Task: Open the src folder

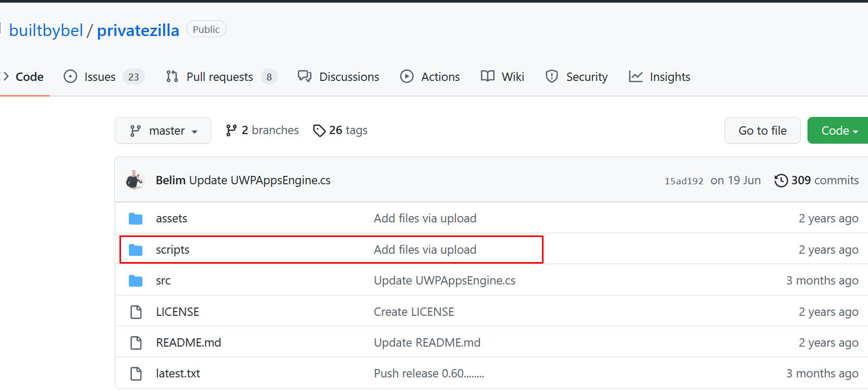Action: [163, 281]
